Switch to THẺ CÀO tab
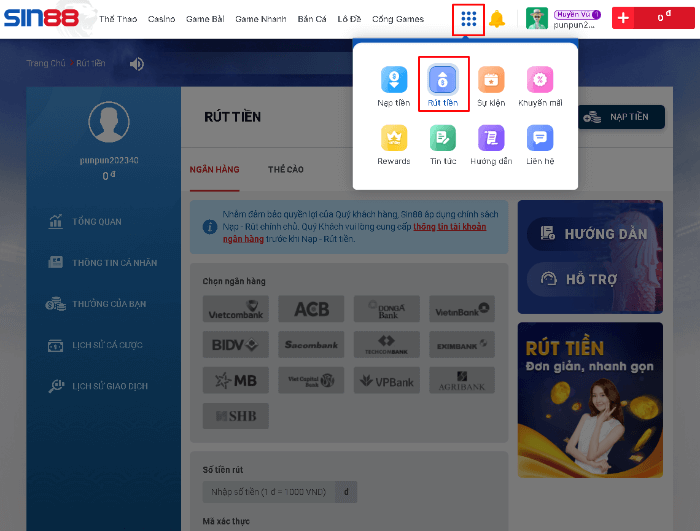Screen dimensions: 700x531 (x=286, y=170)
